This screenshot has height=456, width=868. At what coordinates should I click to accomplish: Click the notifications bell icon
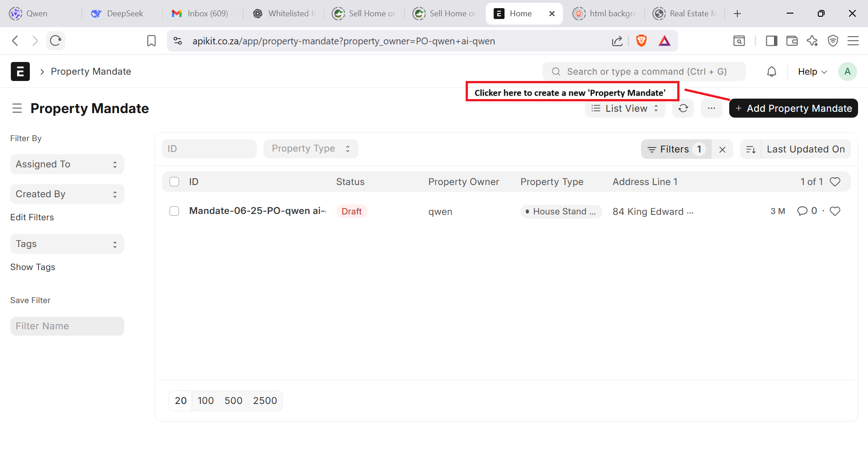coord(772,71)
